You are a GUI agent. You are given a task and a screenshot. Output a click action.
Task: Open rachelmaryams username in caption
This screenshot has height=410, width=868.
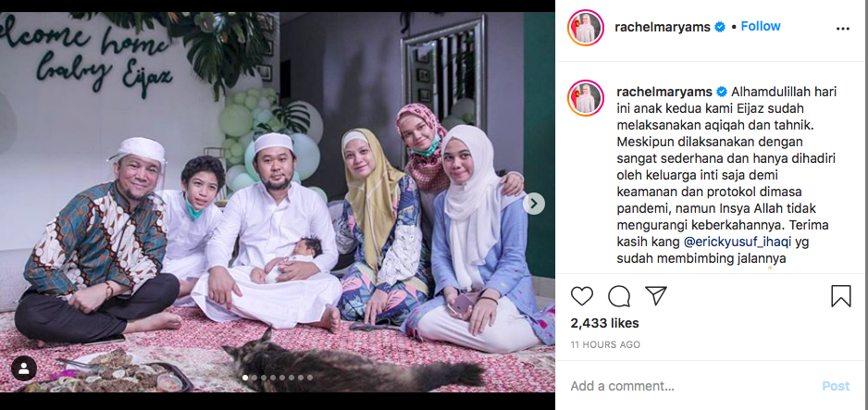(x=664, y=92)
